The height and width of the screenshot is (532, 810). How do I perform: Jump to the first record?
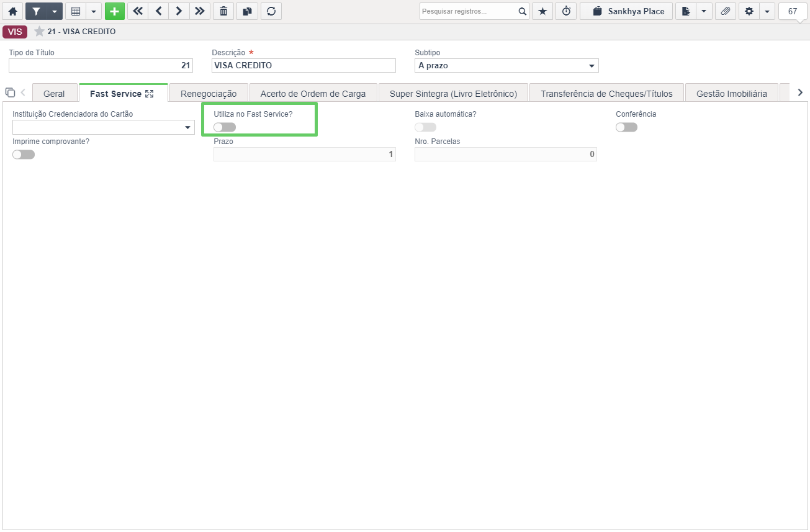tap(138, 11)
